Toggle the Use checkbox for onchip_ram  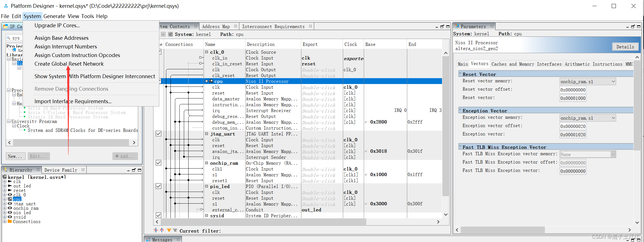158,163
